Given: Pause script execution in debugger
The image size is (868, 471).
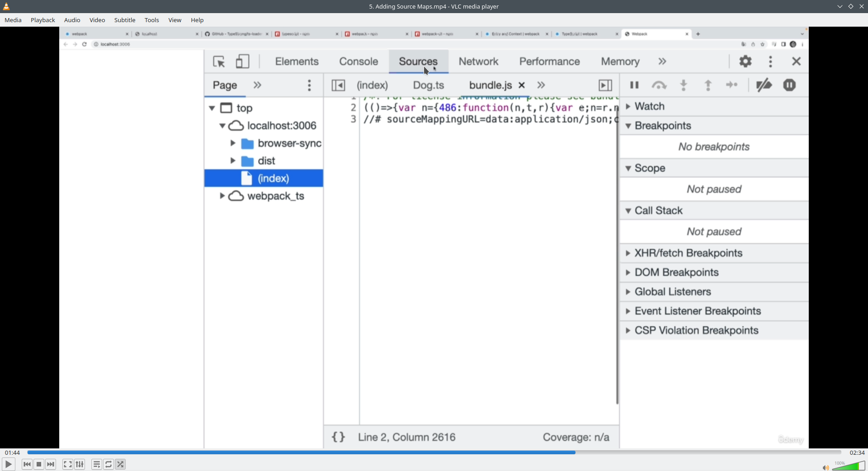Looking at the screenshot, I should click(634, 85).
